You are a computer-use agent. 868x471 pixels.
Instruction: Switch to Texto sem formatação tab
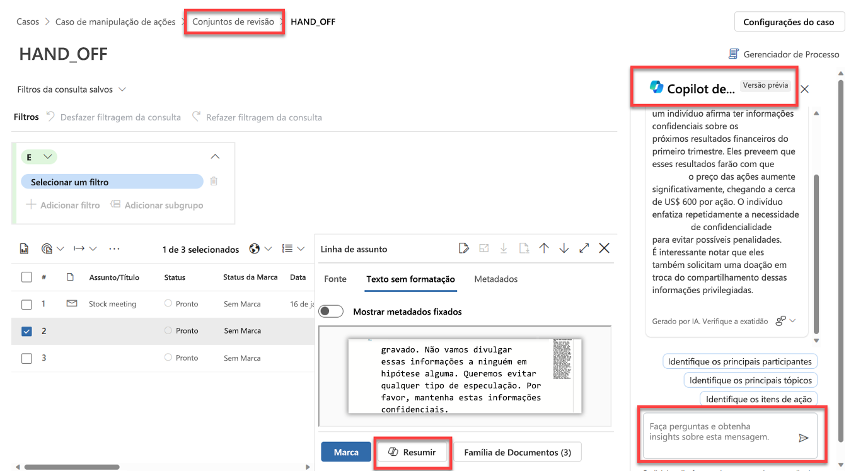pos(410,279)
